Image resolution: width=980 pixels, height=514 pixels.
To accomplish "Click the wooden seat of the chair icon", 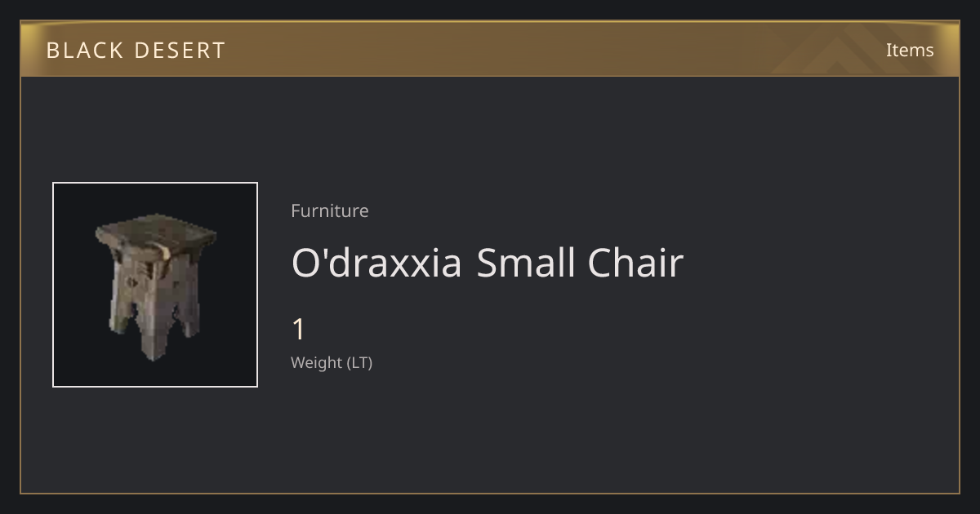I will coord(156,237).
